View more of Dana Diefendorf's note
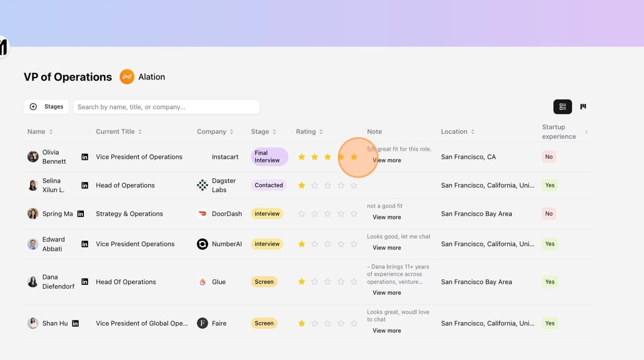 coord(387,293)
